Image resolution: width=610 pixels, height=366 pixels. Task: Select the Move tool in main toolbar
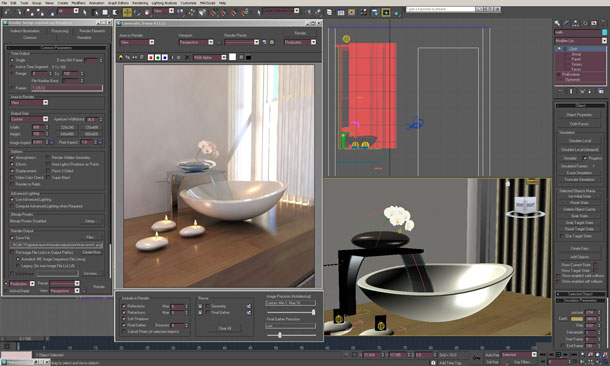pyautogui.click(x=127, y=12)
